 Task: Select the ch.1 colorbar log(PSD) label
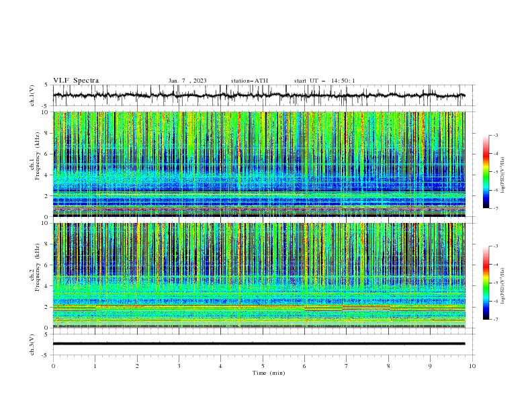pyautogui.click(x=502, y=175)
